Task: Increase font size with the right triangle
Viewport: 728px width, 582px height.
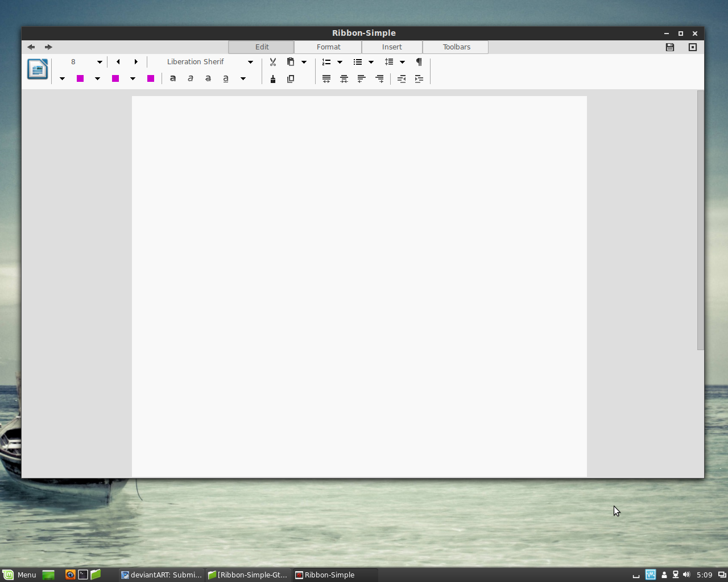Action: coord(136,62)
